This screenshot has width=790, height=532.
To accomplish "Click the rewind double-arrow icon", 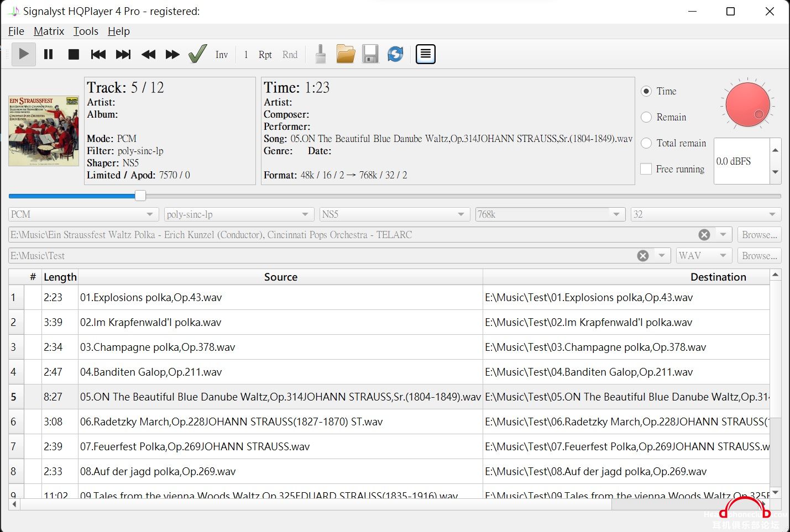I will 148,54.
